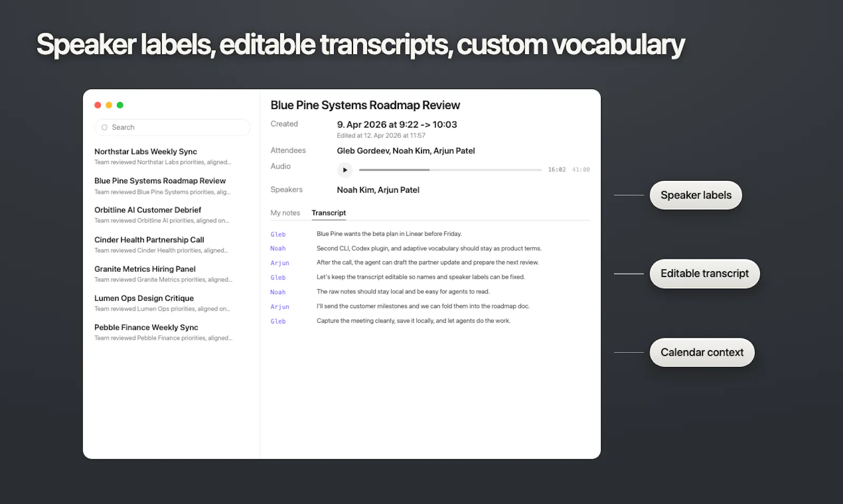Open Blue Pine Systems Roadmap Review in sidebar
The height and width of the screenshot is (504, 843).
click(x=163, y=186)
